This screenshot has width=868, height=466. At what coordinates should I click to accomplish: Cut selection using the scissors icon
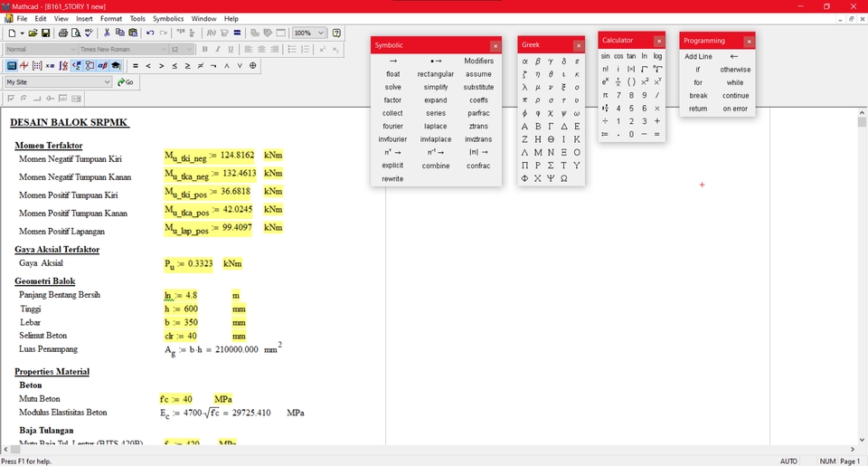coord(107,33)
